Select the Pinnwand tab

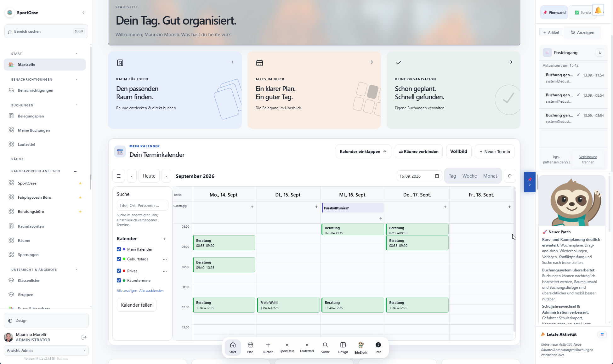[554, 13]
